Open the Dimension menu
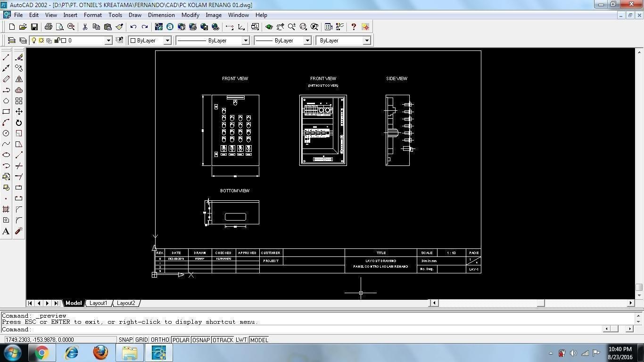This screenshot has height=362, width=644. point(161,15)
